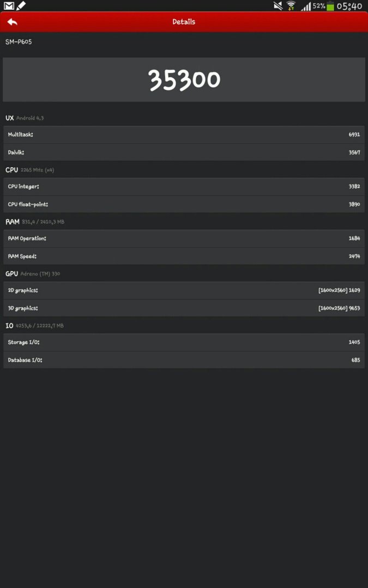368x588 pixels.
Task: Tap the 35300 total score panel
Action: [184, 79]
